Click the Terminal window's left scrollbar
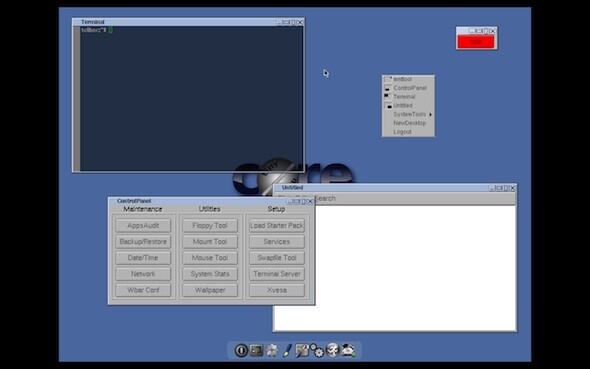590x369 pixels. pyautogui.click(x=77, y=99)
